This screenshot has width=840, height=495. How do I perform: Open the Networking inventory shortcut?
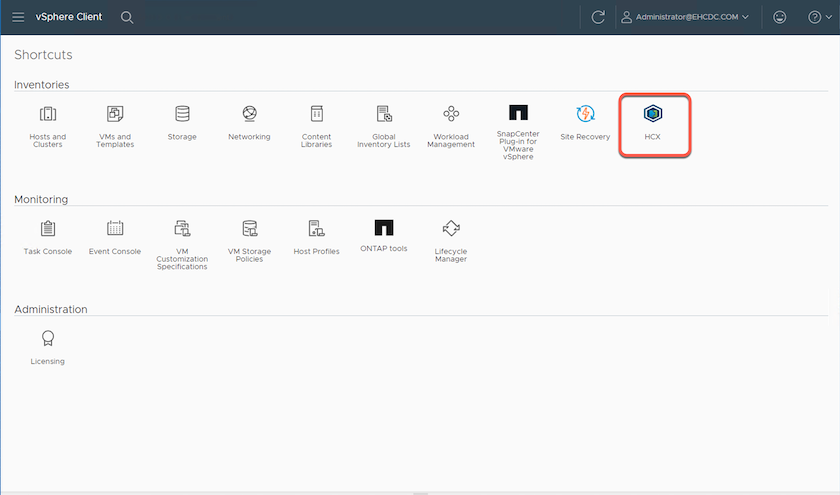click(249, 123)
